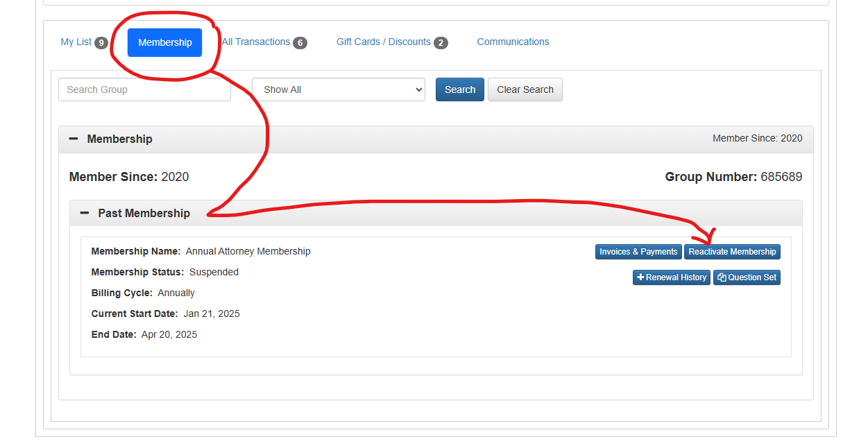The image size is (868, 446).
Task: Toggle the Membership panel header title
Action: (x=119, y=139)
